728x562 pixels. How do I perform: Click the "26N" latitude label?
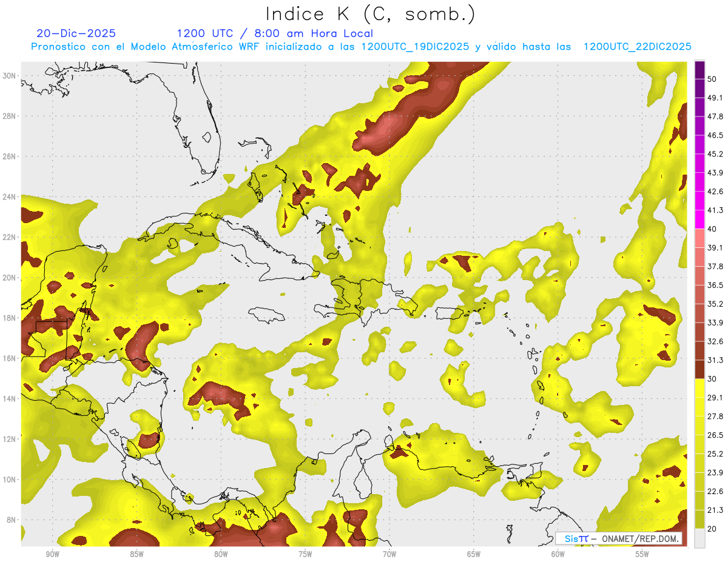(x=10, y=156)
